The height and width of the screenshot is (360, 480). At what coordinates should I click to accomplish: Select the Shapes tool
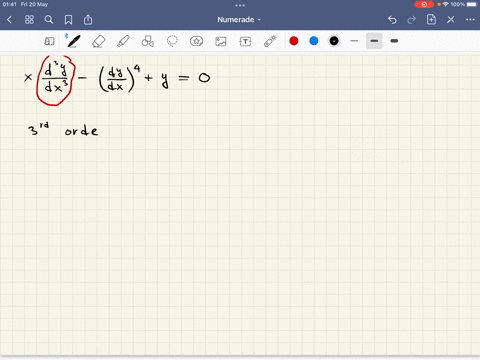point(148,41)
